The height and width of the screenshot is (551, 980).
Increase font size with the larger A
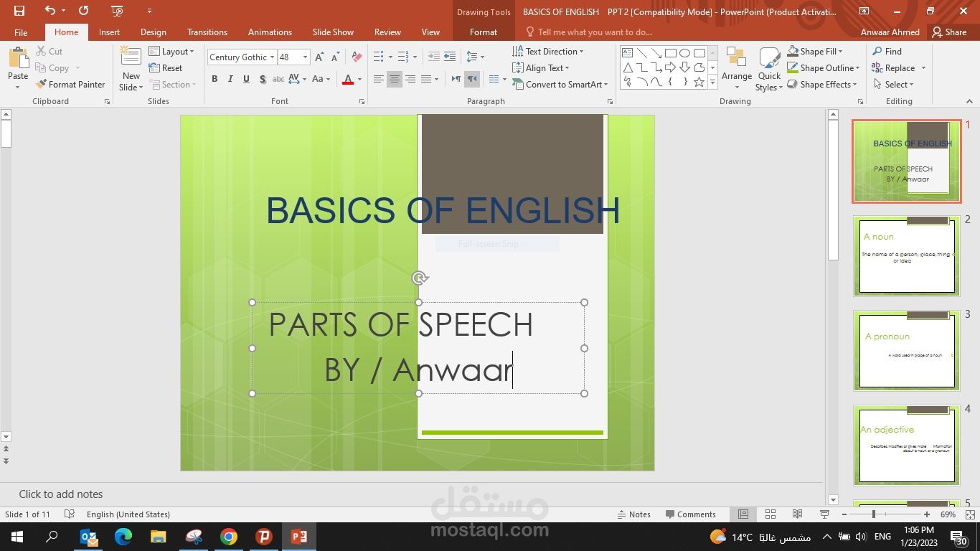coord(319,57)
